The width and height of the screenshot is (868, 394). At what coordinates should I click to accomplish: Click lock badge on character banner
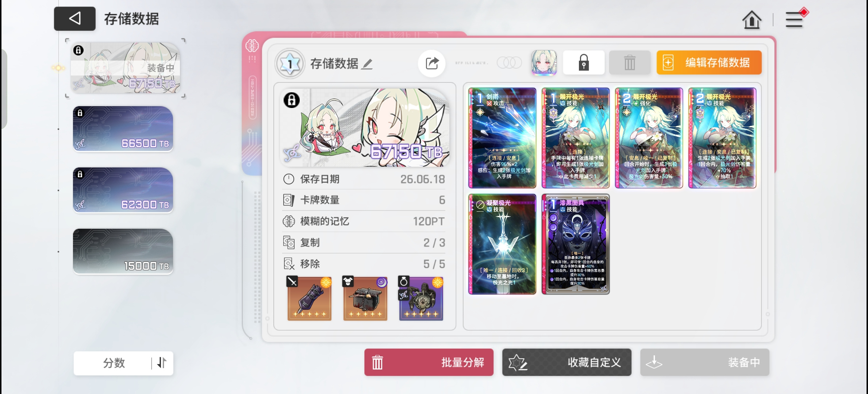tap(292, 100)
